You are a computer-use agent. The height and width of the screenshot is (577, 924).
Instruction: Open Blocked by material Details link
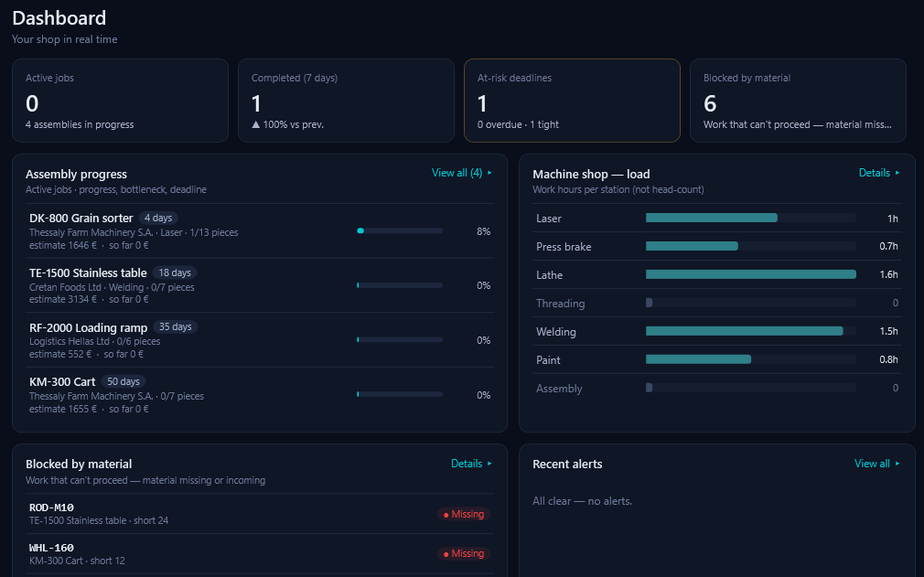[471, 464]
